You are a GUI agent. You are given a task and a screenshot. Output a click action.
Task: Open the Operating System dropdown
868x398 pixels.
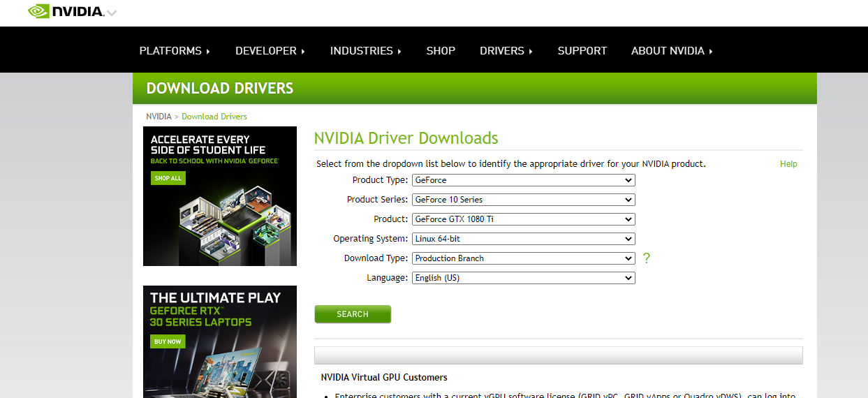pyautogui.click(x=524, y=239)
